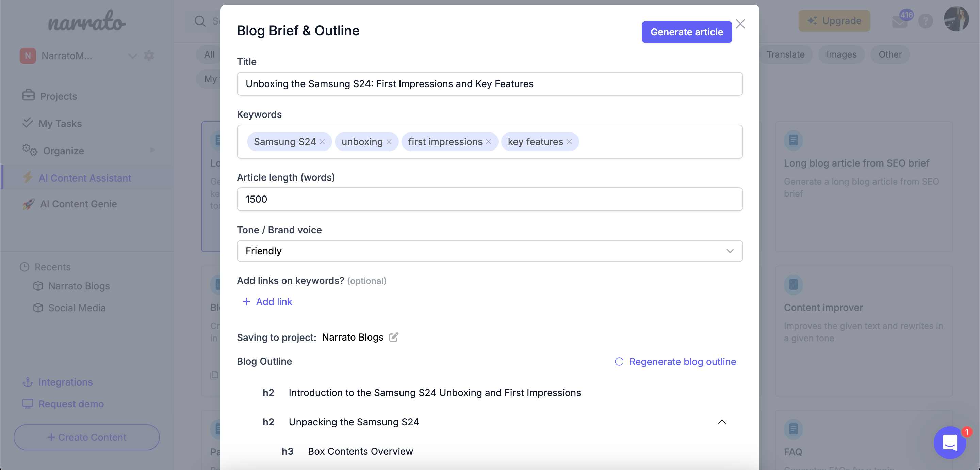Viewport: 980px width, 470px height.
Task: Select the Translate filter tab
Action: (x=785, y=54)
